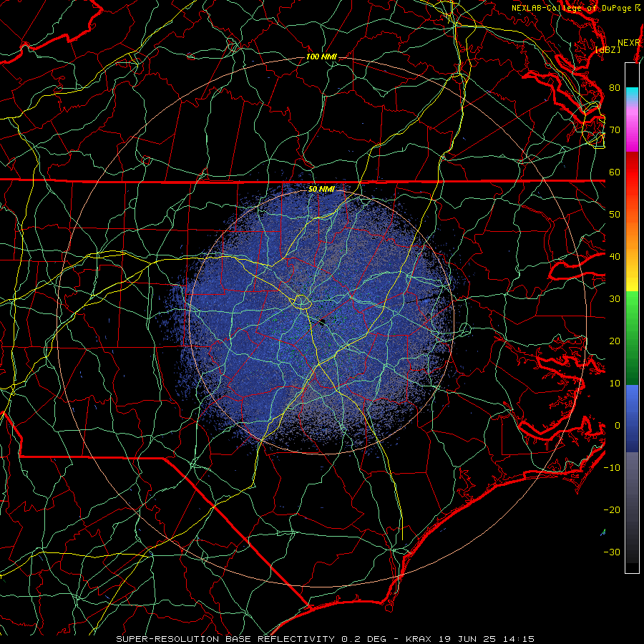Click the 40 dBZ scale value
Viewport: 644px width, 644px height.
point(615,257)
